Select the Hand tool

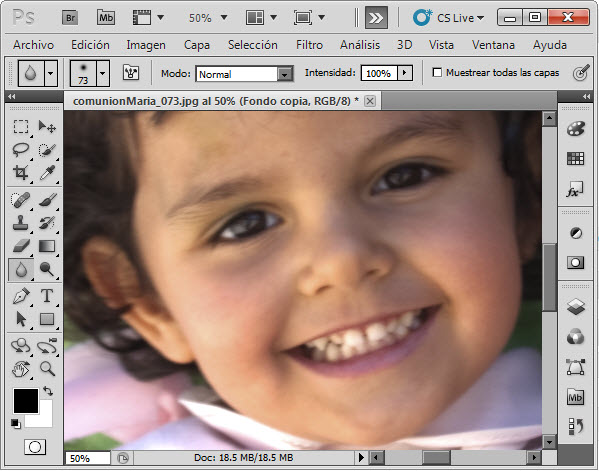click(x=21, y=369)
